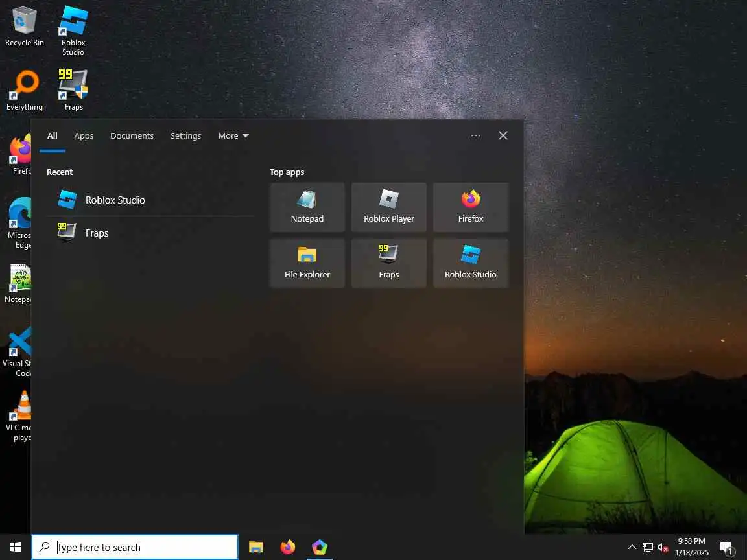This screenshot has height=560, width=747.
Task: Switch to the Apps search tab
Action: click(x=84, y=135)
